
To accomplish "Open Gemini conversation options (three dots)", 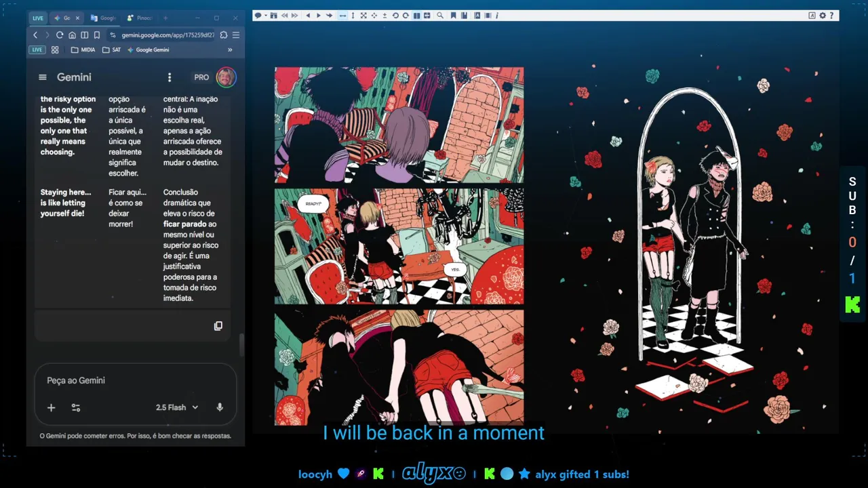I will tap(170, 77).
